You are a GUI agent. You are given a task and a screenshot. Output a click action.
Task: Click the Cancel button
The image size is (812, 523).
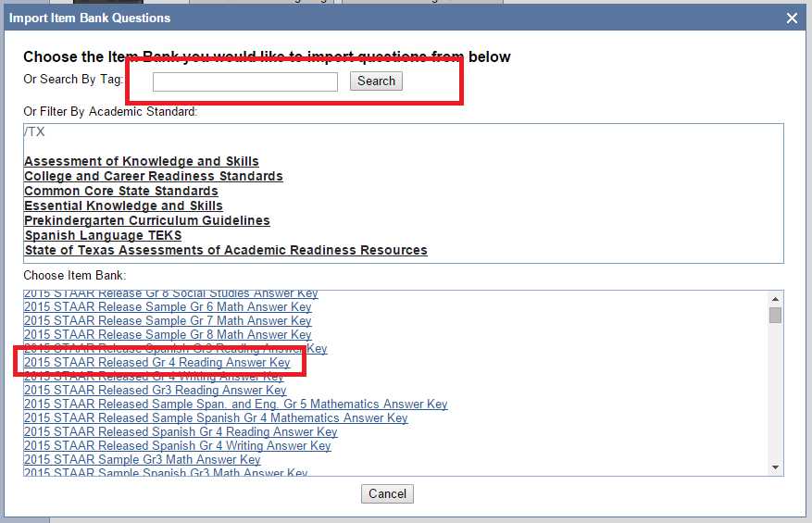387,493
